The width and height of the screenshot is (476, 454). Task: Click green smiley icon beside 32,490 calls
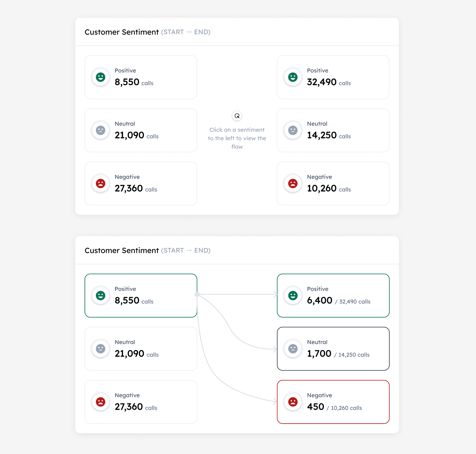click(x=293, y=77)
